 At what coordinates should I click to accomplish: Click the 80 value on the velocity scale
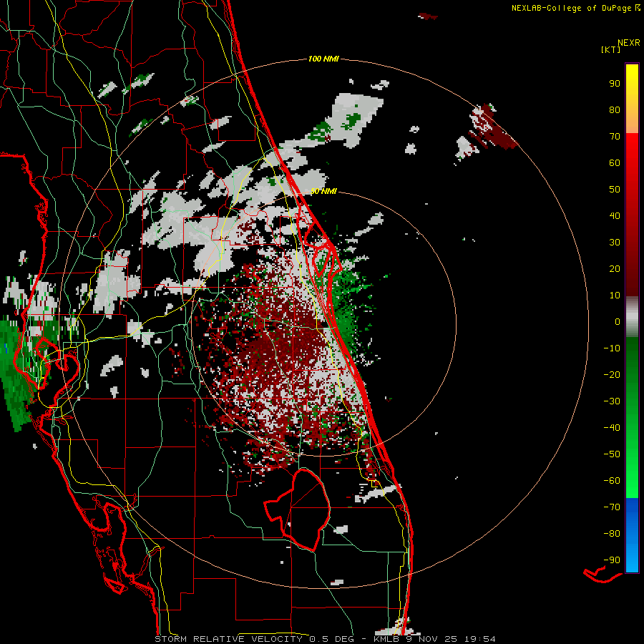[615, 109]
